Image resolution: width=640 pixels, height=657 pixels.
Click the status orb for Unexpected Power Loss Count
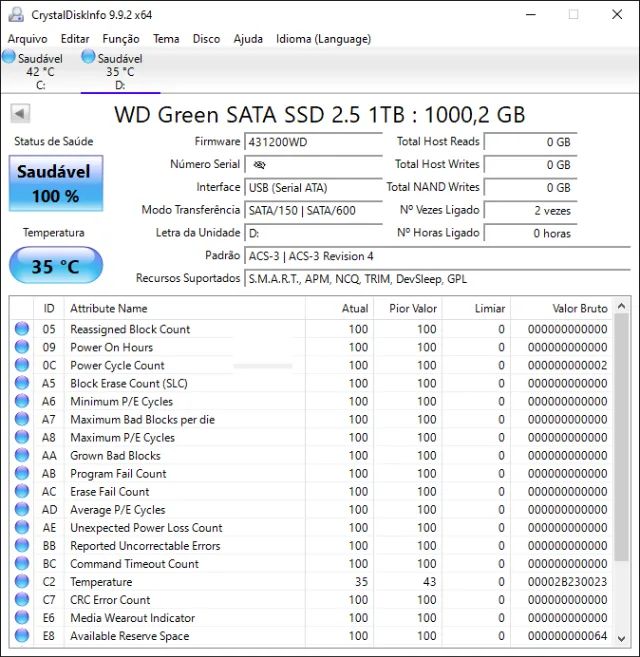(22, 527)
